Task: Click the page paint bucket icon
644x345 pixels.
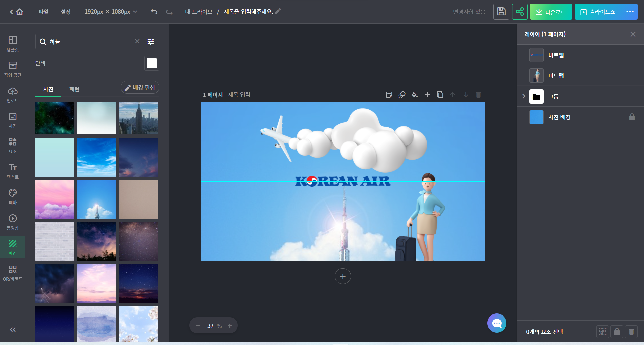Action: point(415,95)
